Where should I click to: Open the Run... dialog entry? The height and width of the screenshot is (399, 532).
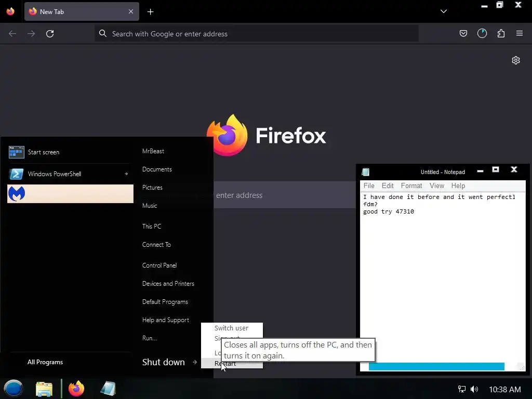[x=150, y=338]
